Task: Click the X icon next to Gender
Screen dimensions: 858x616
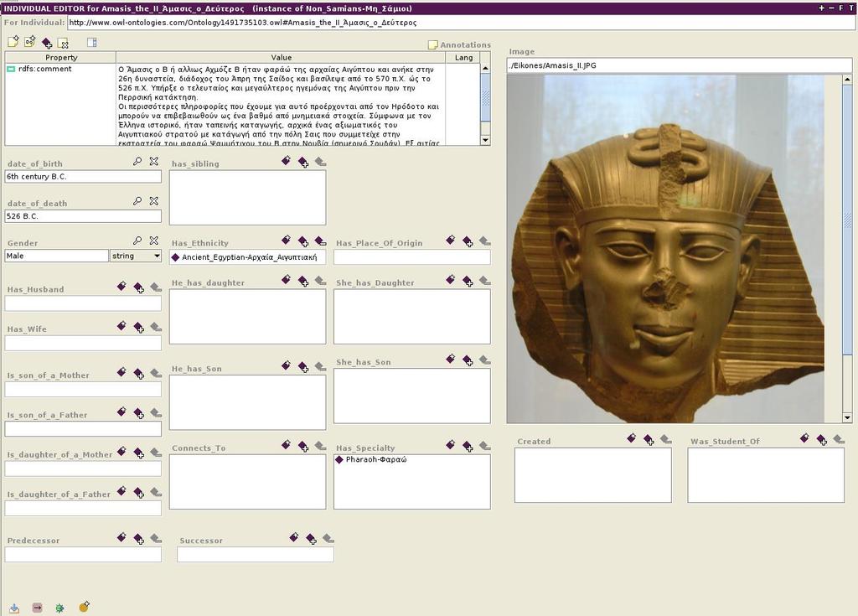Action: (x=154, y=241)
